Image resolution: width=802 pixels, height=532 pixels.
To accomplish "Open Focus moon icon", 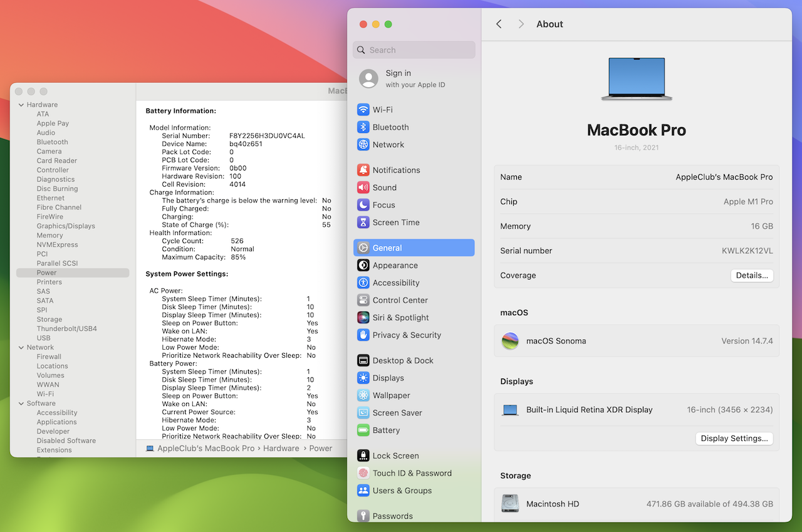I will [x=363, y=205].
